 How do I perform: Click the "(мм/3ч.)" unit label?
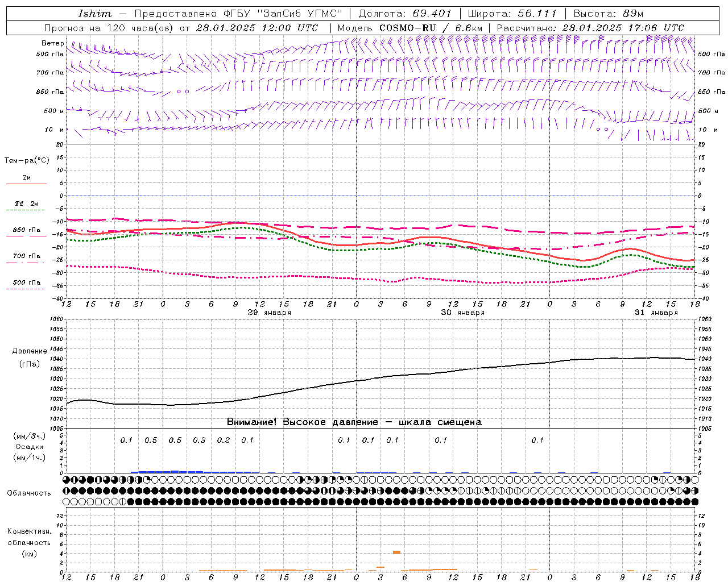click(x=30, y=436)
